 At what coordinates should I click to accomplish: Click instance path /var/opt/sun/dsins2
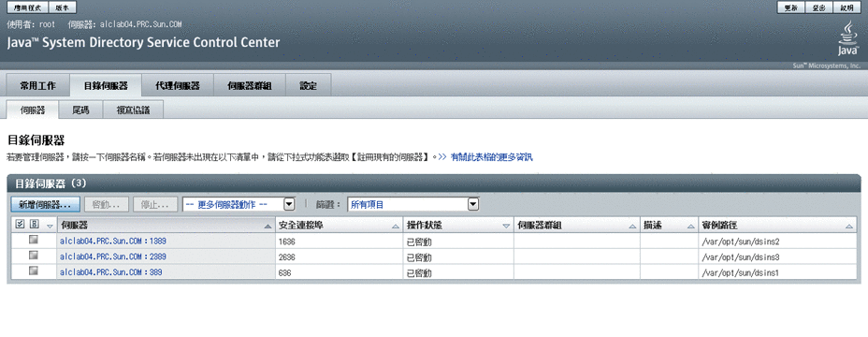(740, 242)
